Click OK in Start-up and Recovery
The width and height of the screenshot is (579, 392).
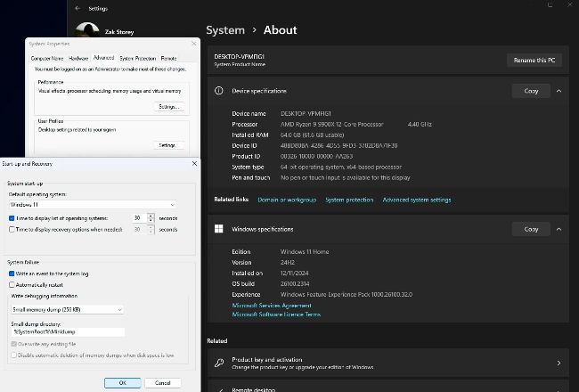(123, 383)
